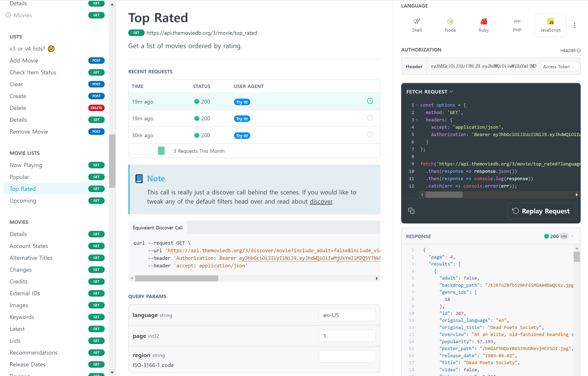
Task: Copy fetch request code with copy icon
Action: click(x=411, y=211)
